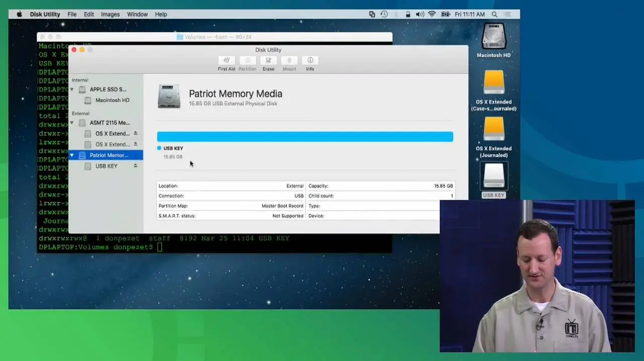
Task: Click the large Patriot Memory Media disk icon
Action: pos(169,96)
